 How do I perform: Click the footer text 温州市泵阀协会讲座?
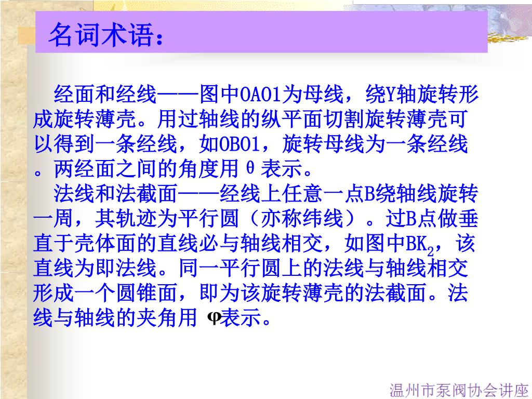(x=459, y=390)
